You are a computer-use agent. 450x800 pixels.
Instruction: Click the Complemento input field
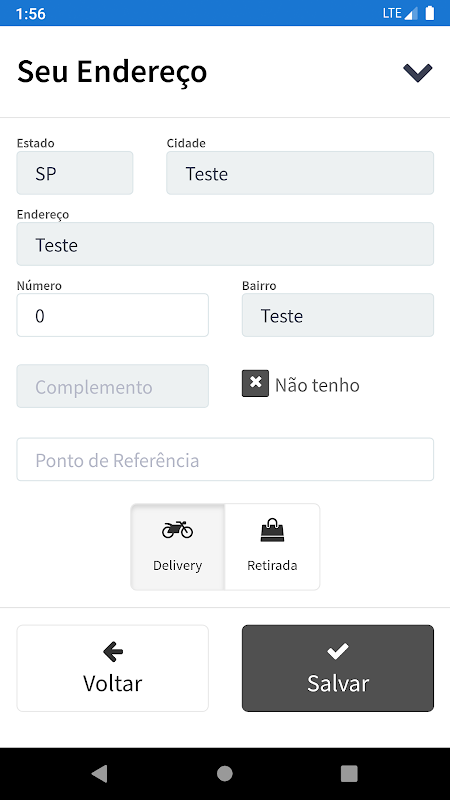pyautogui.click(x=113, y=386)
